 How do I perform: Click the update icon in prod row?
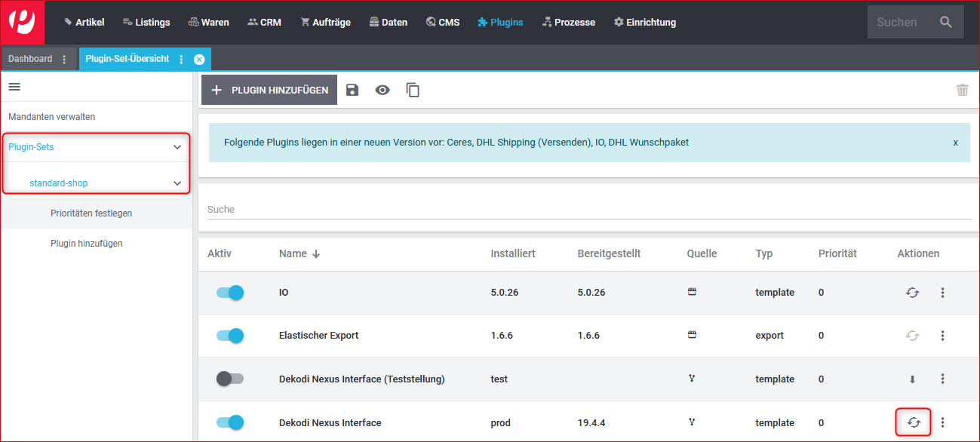913,422
